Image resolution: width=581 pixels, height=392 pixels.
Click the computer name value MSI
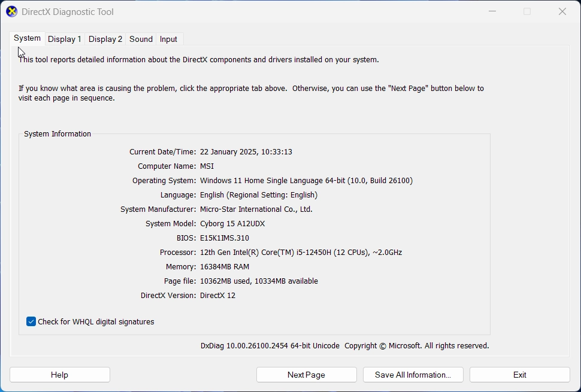[207, 166]
